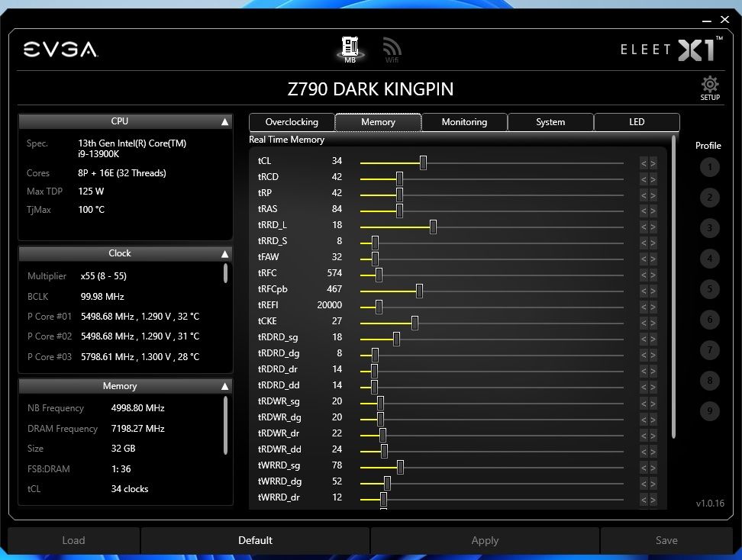This screenshot has height=560, width=742.
Task: Select the Memory tab
Action: [378, 122]
